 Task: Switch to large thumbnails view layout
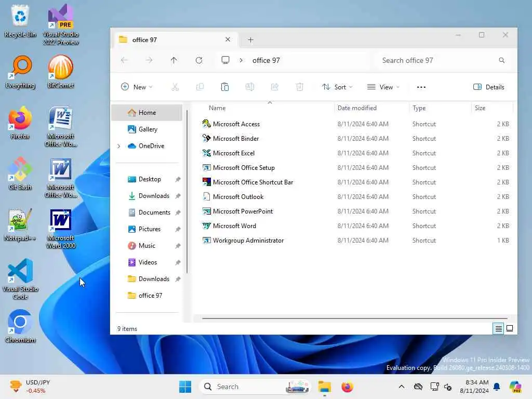coord(510,328)
